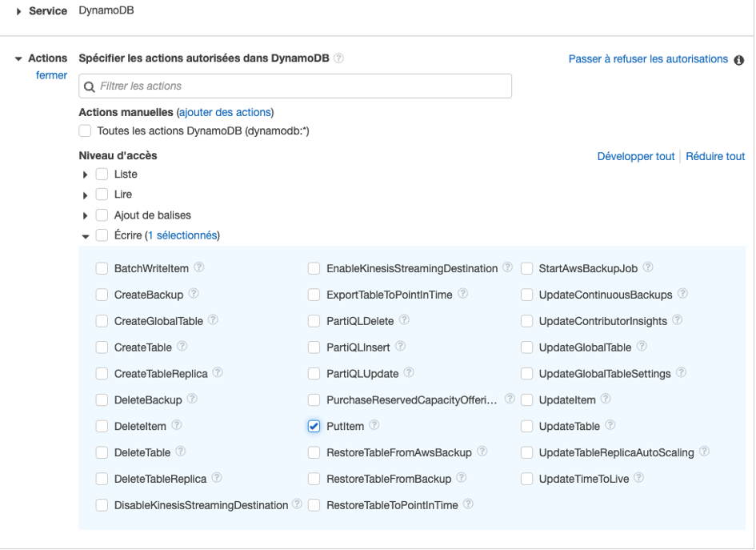
Task: Open help icon beside RestoreTableFromAwsBackup
Action: [482, 451]
